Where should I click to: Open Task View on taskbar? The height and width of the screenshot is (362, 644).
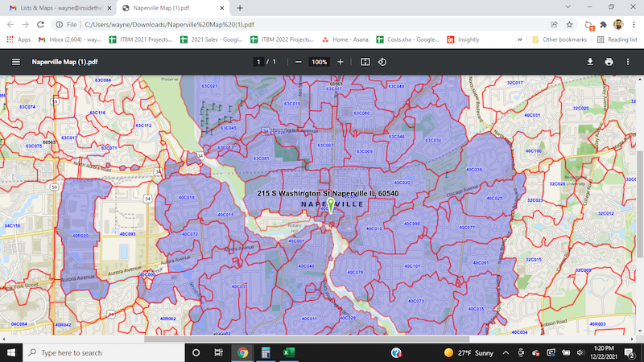click(218, 352)
